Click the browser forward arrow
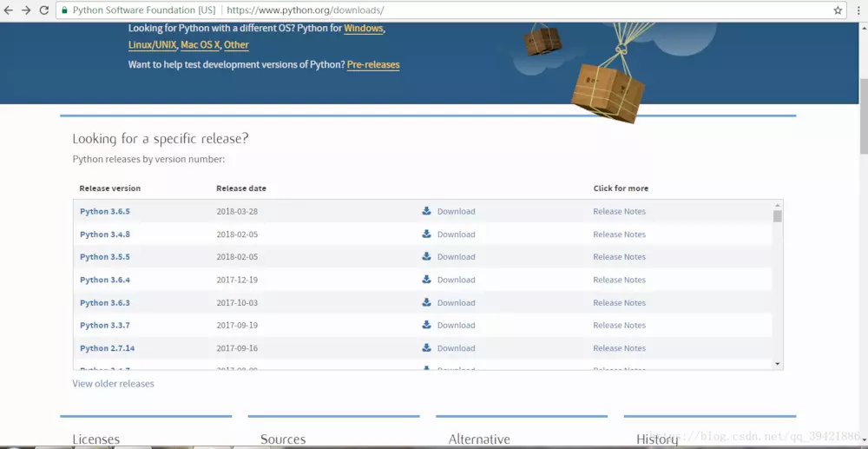This screenshot has width=868, height=449. click(26, 10)
